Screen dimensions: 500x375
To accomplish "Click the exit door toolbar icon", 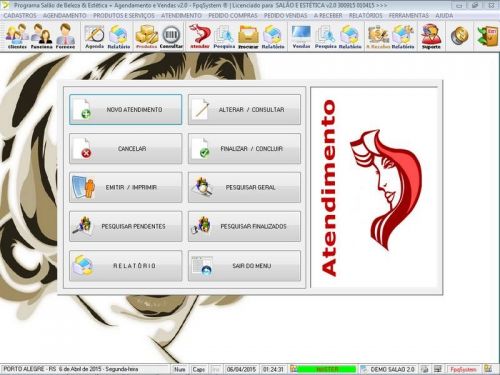I will pos(487,36).
